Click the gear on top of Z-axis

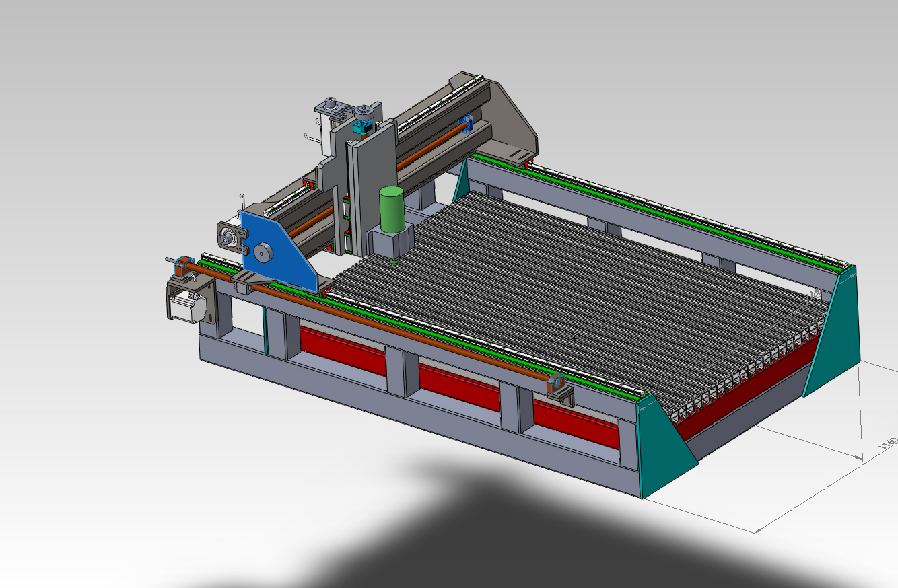tap(366, 112)
